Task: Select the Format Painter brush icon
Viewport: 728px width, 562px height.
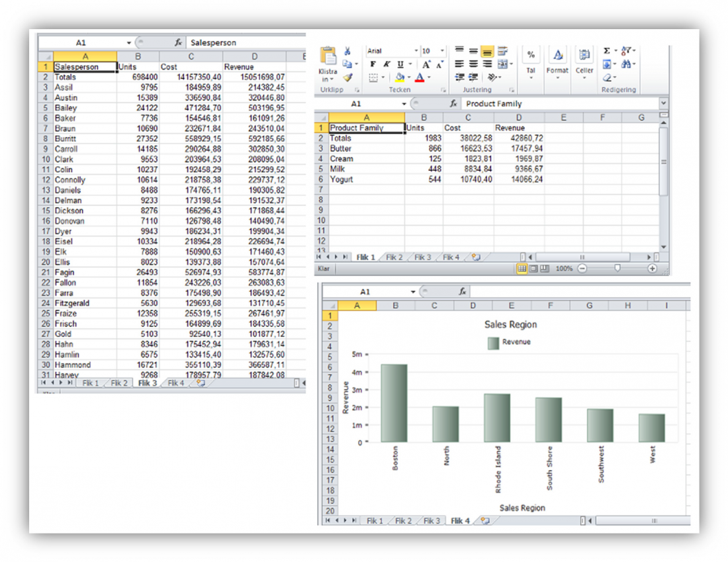Action: [x=348, y=77]
